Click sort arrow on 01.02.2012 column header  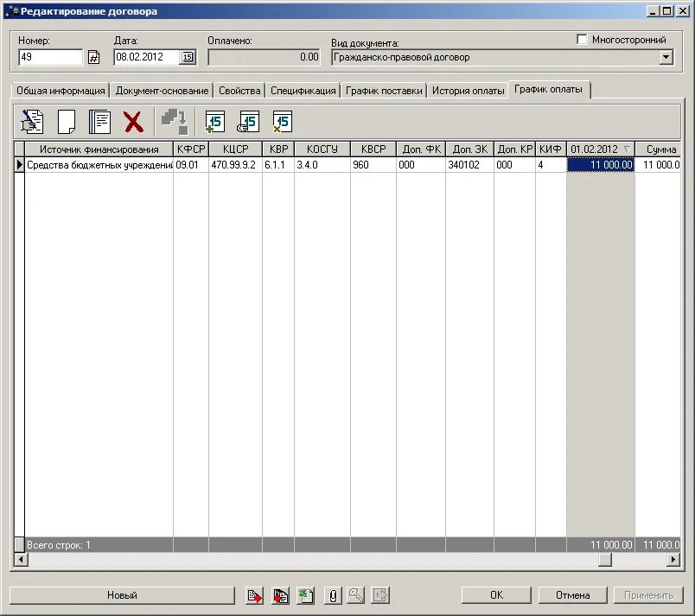point(627,149)
